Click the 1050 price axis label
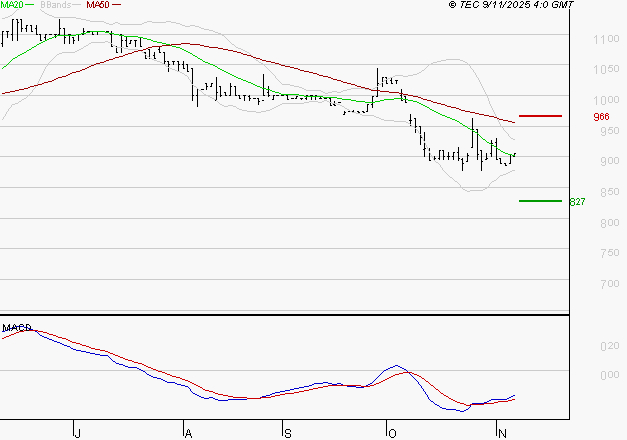This screenshot has width=627, height=440. pos(606,69)
